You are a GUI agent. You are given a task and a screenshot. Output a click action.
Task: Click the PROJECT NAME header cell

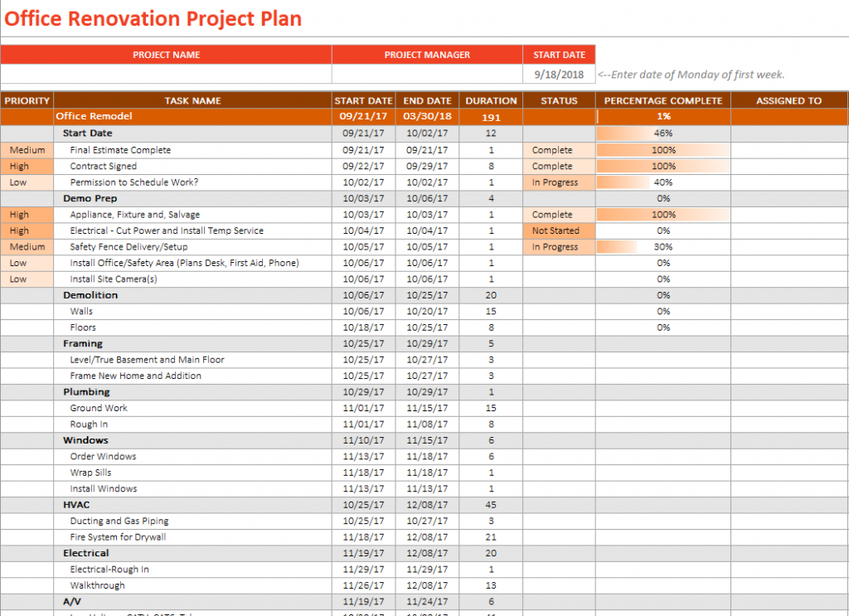click(x=166, y=54)
